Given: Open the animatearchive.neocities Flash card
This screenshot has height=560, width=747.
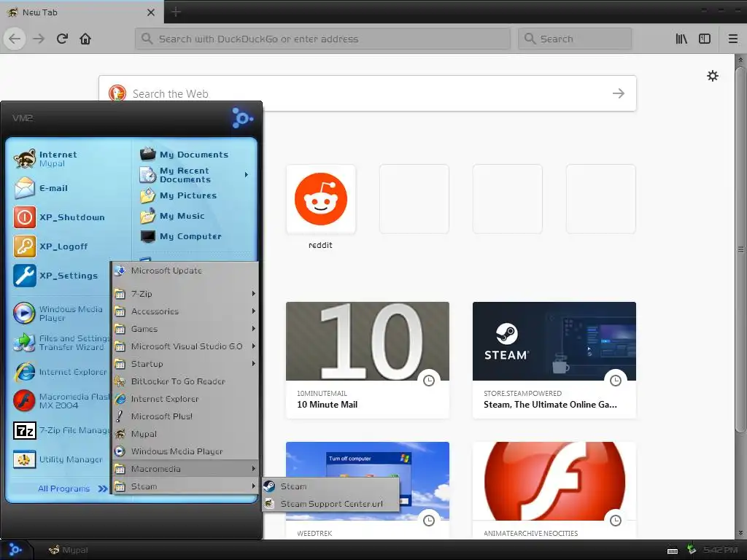Looking at the screenshot, I should (x=554, y=491).
